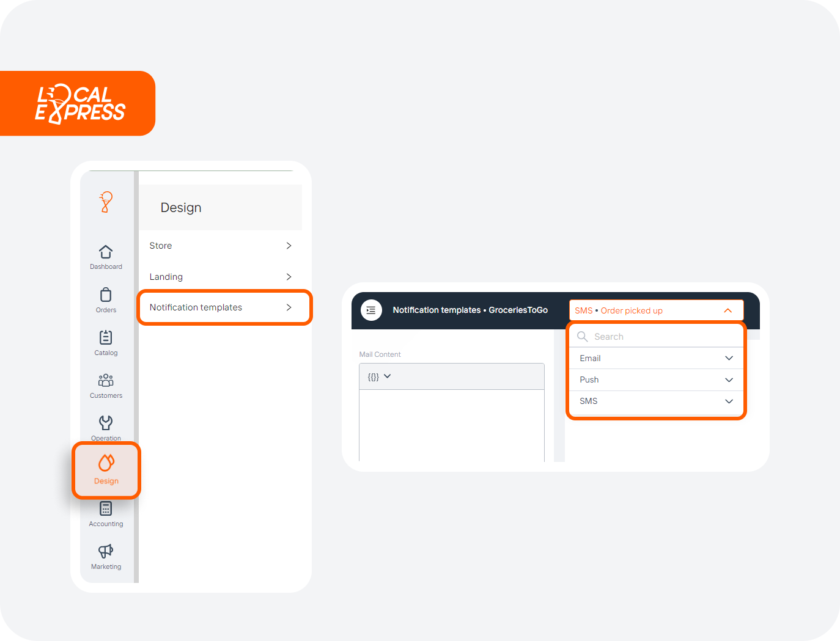Open the Dashboard section from sidebar
The image size is (840, 641).
pyautogui.click(x=106, y=255)
